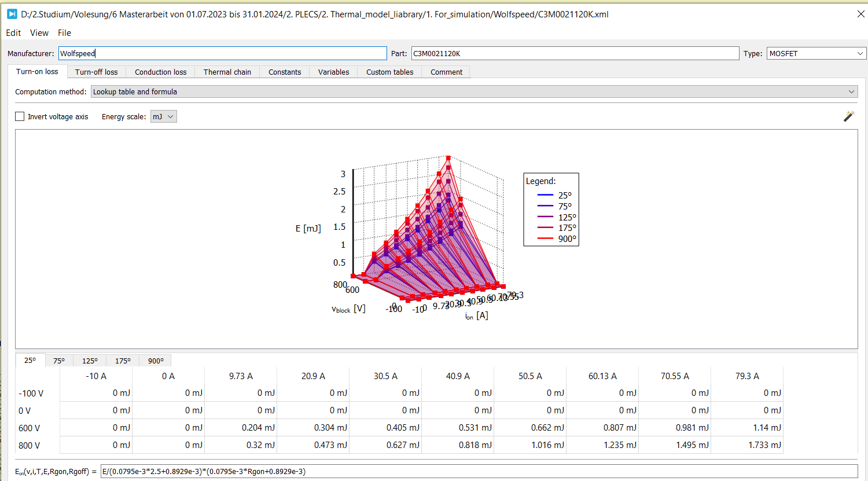868x481 pixels.
Task: Open the Energy scale mJ dropdown
Action: pos(163,116)
